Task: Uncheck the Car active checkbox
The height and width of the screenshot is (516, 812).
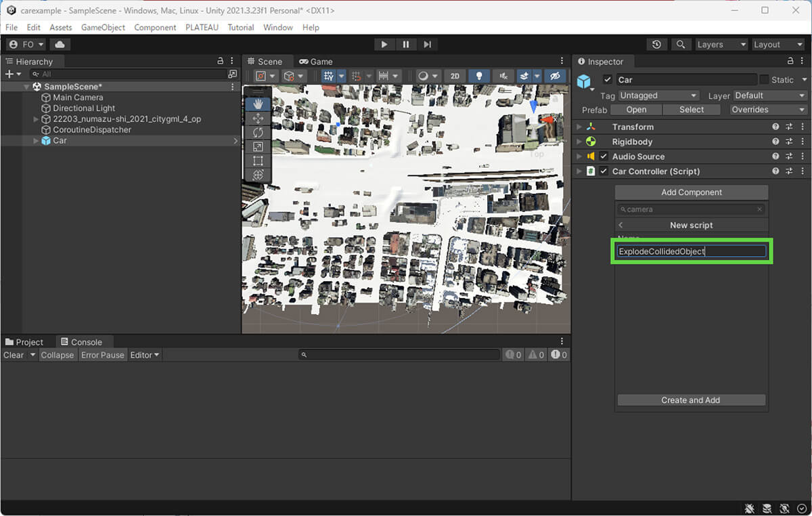Action: pyautogui.click(x=608, y=80)
